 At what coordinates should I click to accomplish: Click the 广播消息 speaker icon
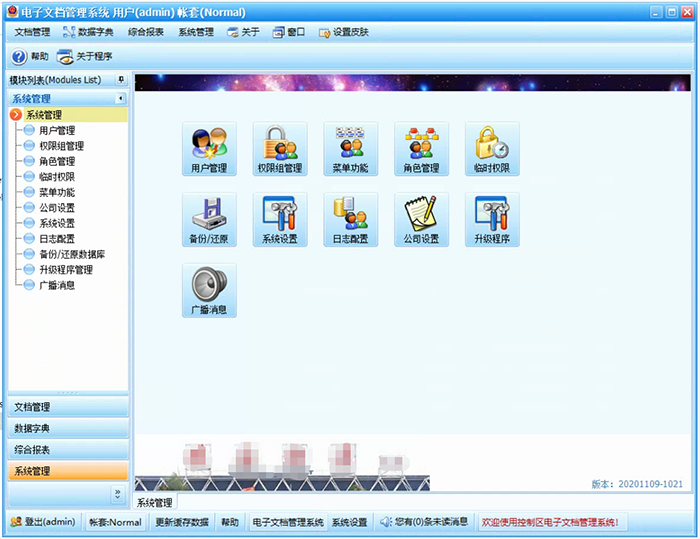[209, 290]
